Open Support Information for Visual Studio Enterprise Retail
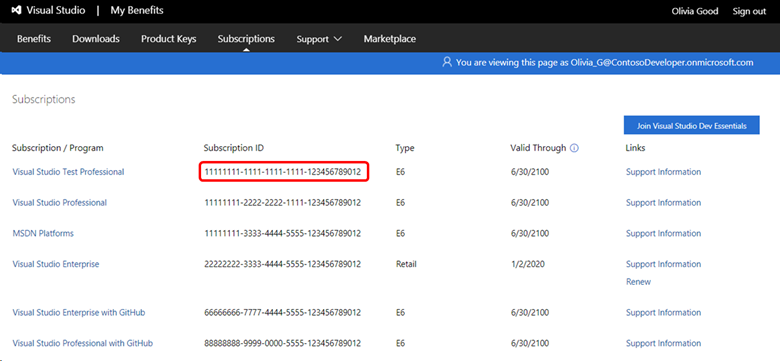Viewport: 780px width, 361px height. pos(664,265)
